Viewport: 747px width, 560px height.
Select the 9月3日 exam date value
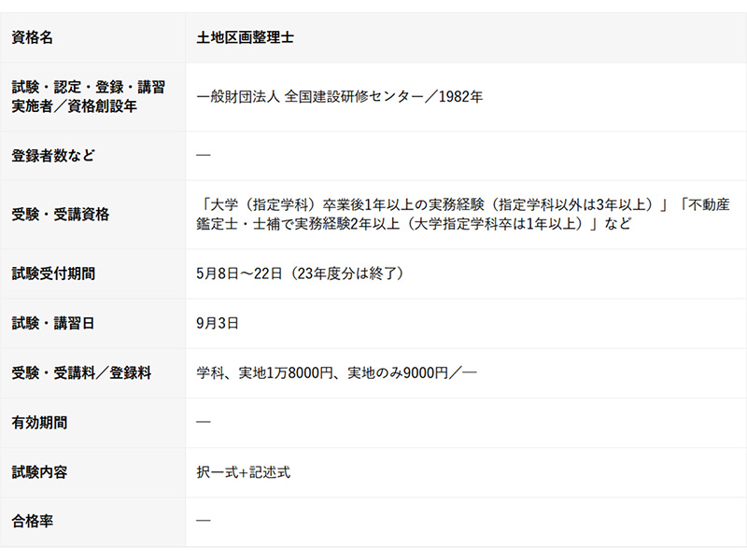tap(218, 323)
